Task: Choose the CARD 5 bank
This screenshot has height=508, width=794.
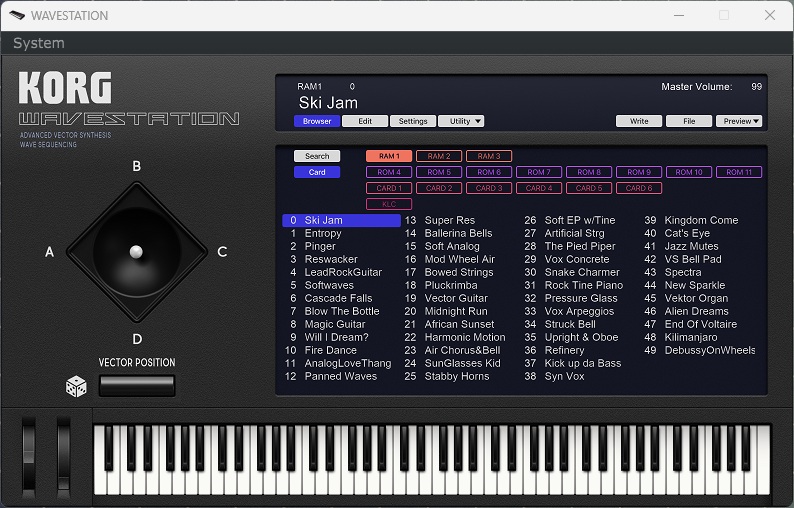Action: pos(589,188)
